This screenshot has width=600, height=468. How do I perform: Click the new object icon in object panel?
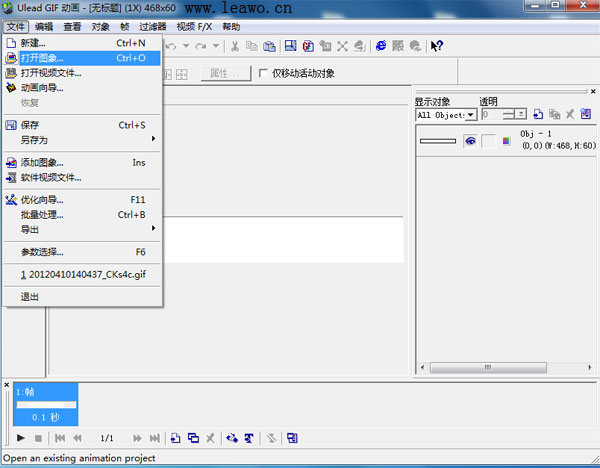tap(538, 114)
